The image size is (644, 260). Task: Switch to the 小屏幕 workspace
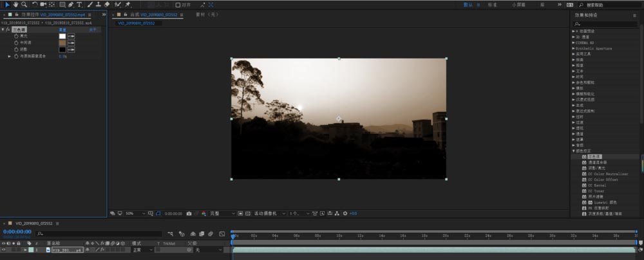pos(518,5)
